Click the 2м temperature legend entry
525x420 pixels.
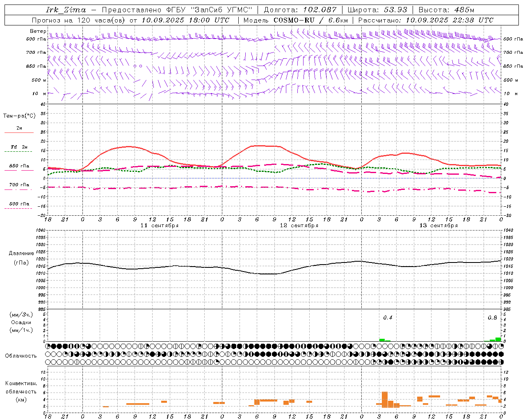[x=19, y=128]
